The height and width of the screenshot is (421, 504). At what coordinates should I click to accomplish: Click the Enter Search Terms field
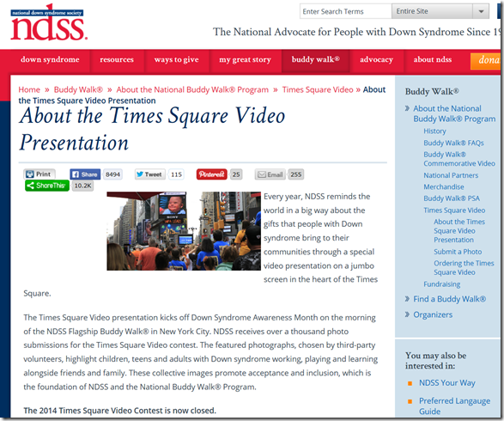coord(345,11)
